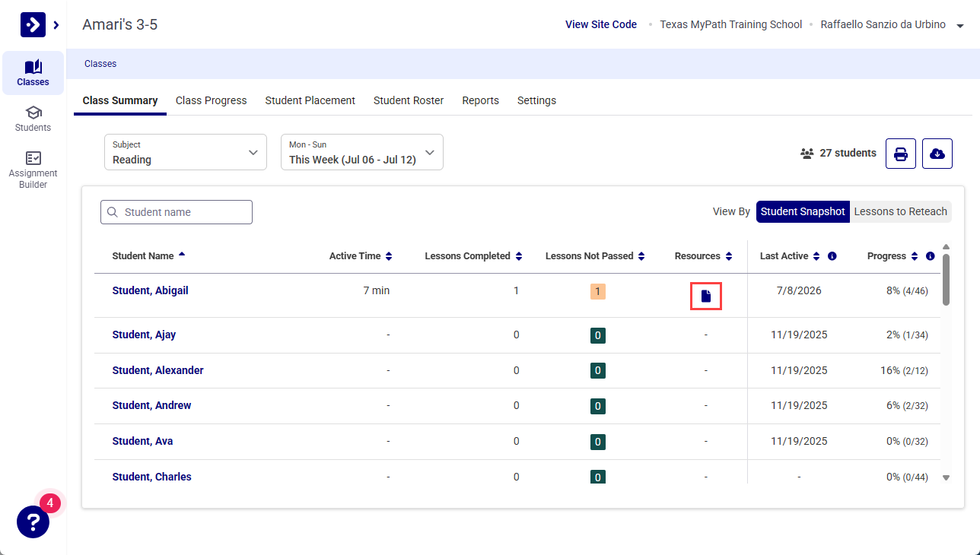Select the Student Roster tab
Image resolution: width=980 pixels, height=555 pixels.
[x=409, y=100]
